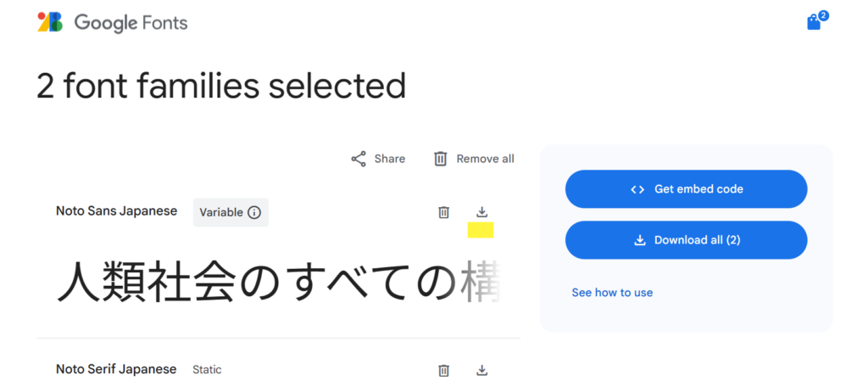Show Variable font info icon
The height and width of the screenshot is (392, 868).
(x=254, y=212)
